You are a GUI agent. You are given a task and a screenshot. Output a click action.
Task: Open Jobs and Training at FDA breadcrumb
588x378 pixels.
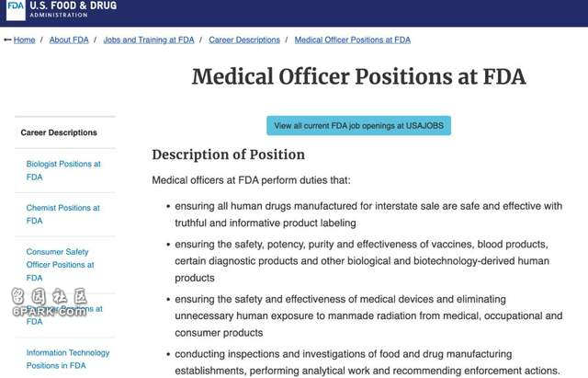[x=149, y=40]
